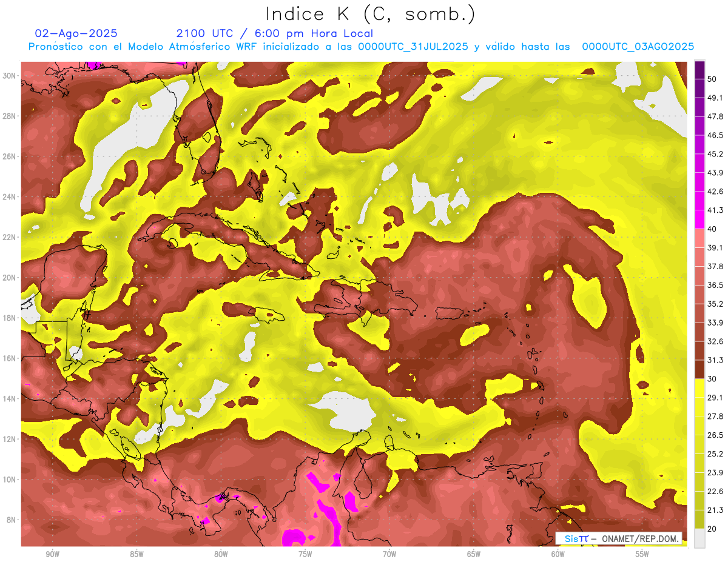
Task: Click the colorbar value 37.8
Action: [715, 267]
